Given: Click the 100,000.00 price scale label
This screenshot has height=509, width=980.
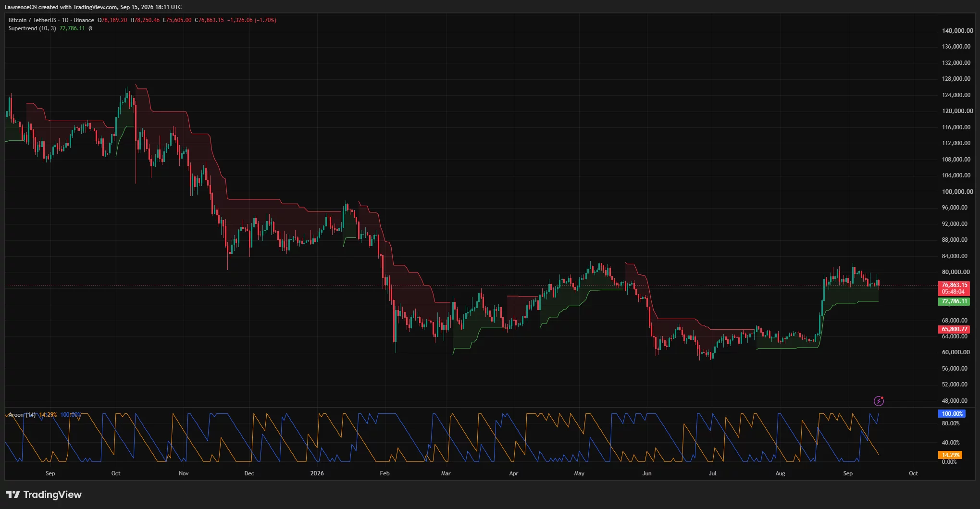Looking at the screenshot, I should pyautogui.click(x=957, y=192).
